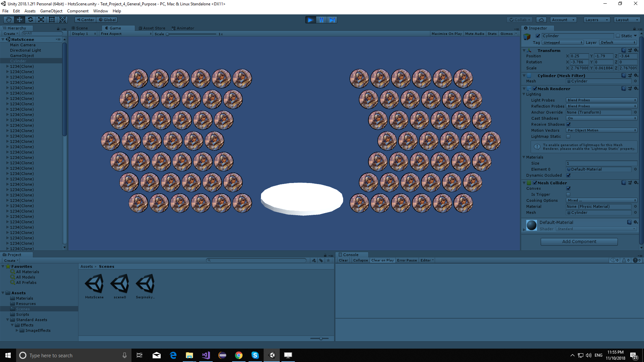Open the GameObject menu
The height and width of the screenshot is (362, 644).
[x=51, y=11]
